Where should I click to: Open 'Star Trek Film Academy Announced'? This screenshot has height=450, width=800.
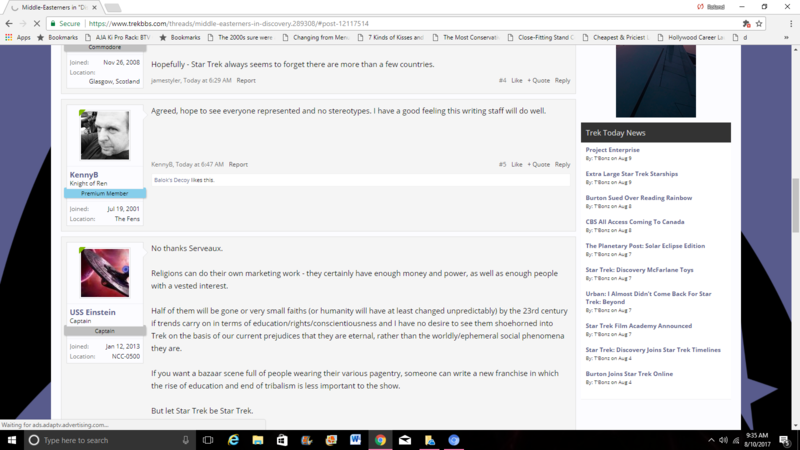tap(638, 326)
